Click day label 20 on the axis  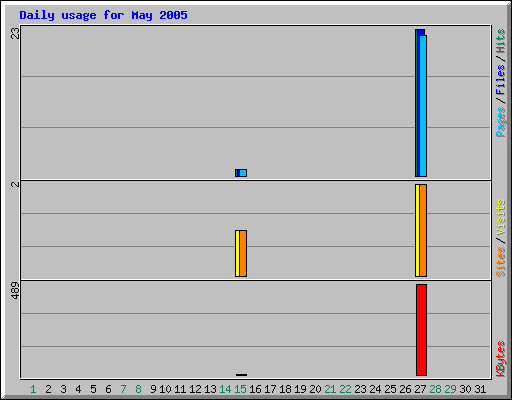click(x=315, y=389)
